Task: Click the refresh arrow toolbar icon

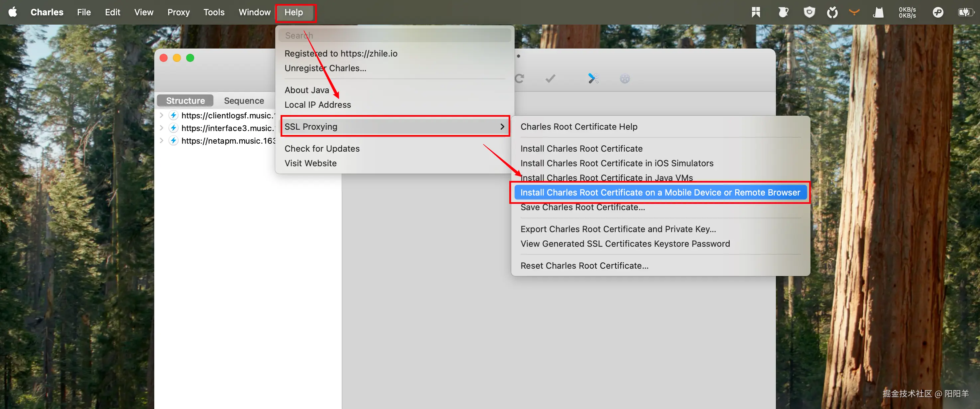Action: click(x=519, y=79)
